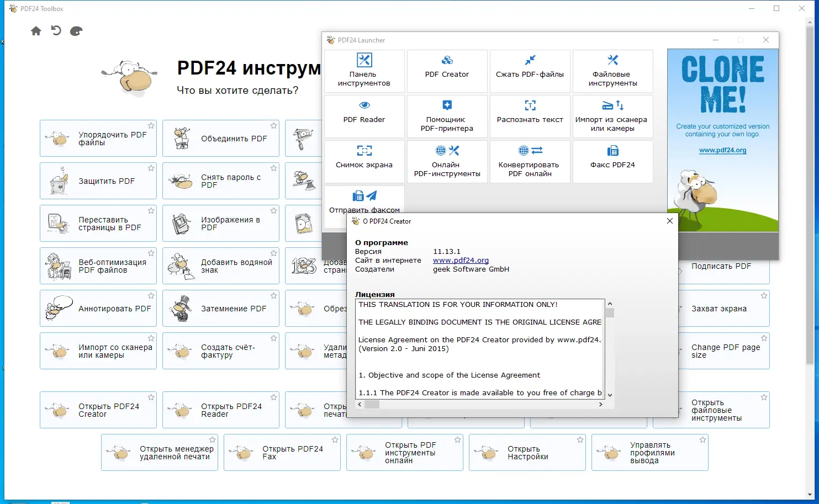Click the Открыть Настройки tile
819x504 pixels.
click(x=527, y=453)
